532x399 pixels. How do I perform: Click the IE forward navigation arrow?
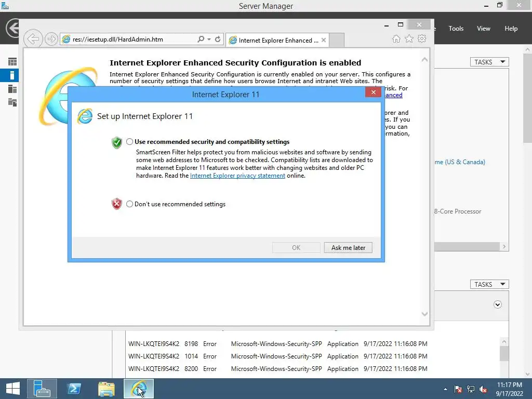coord(51,39)
